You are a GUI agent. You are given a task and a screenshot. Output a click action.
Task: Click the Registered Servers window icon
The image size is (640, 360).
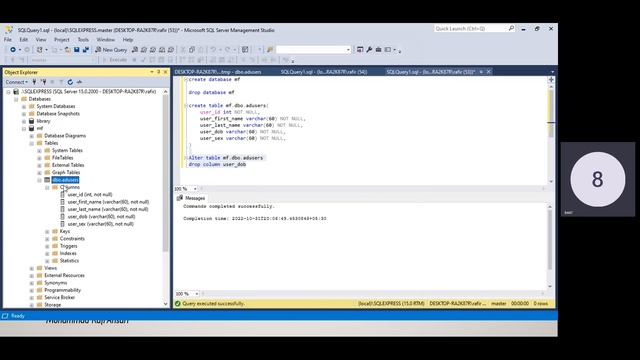click(x=360, y=49)
